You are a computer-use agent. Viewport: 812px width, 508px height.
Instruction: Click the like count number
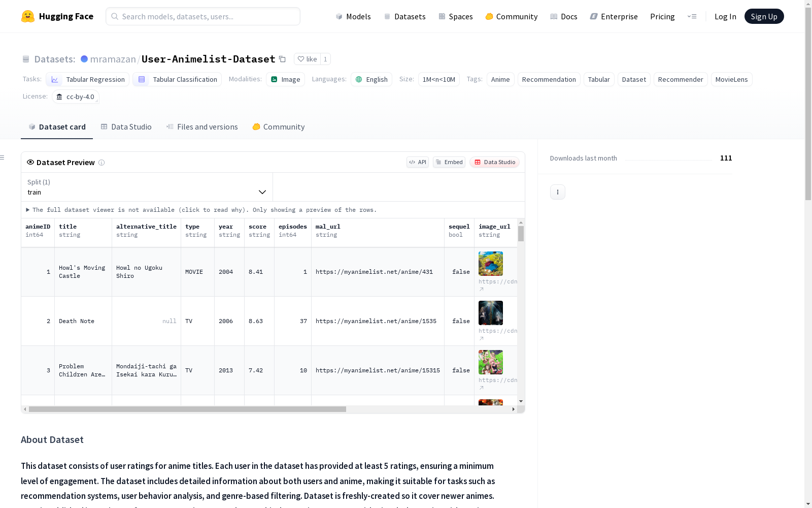point(325,59)
